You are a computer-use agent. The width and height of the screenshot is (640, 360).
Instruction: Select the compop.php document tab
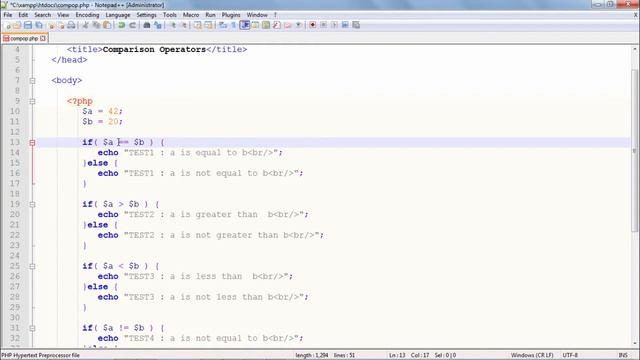pyautogui.click(x=24, y=38)
